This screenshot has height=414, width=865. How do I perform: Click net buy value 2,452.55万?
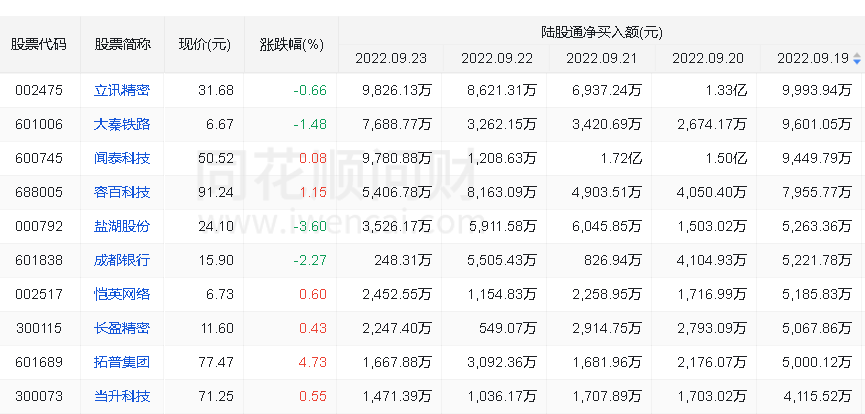397,294
